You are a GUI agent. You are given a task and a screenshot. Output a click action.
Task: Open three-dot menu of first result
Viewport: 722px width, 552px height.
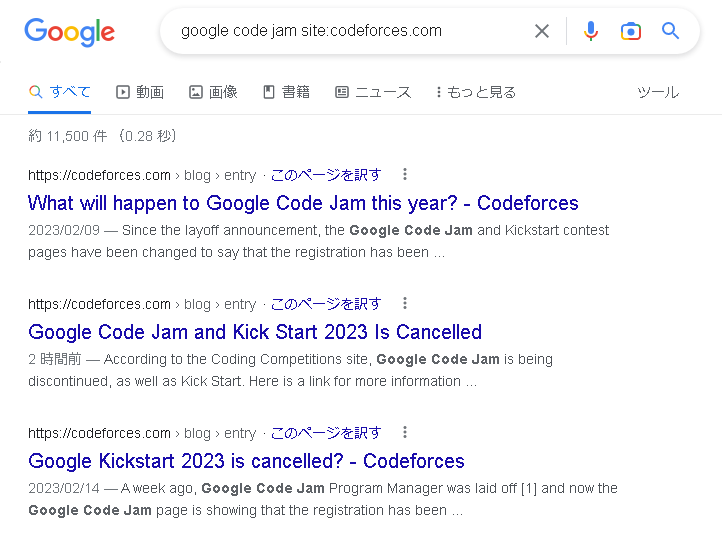405,174
